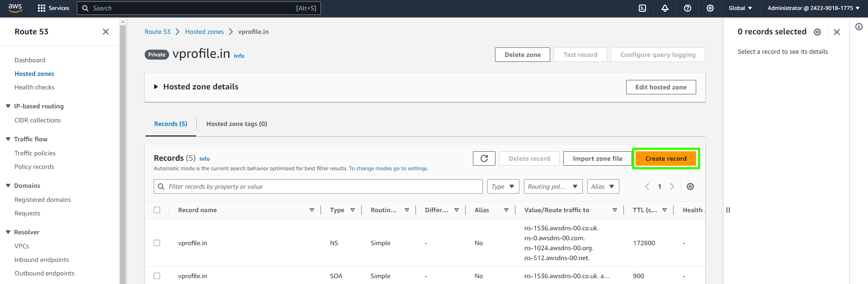Open the Info link beside vprofile.in title
This screenshot has height=284, width=868.
[x=239, y=56]
